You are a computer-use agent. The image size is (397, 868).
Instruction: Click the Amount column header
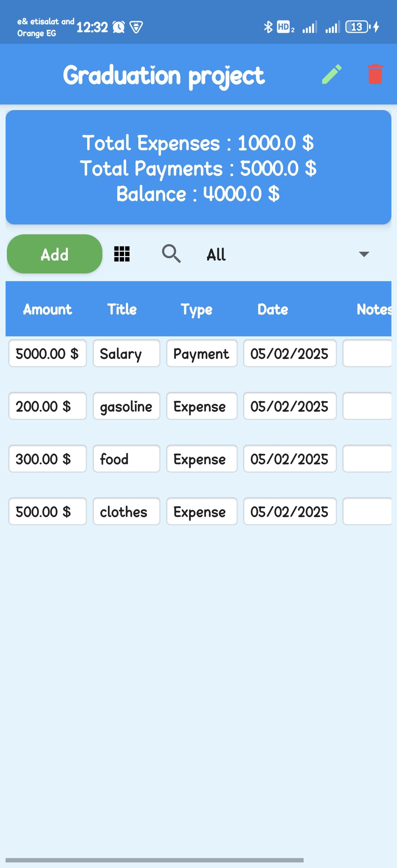point(47,309)
